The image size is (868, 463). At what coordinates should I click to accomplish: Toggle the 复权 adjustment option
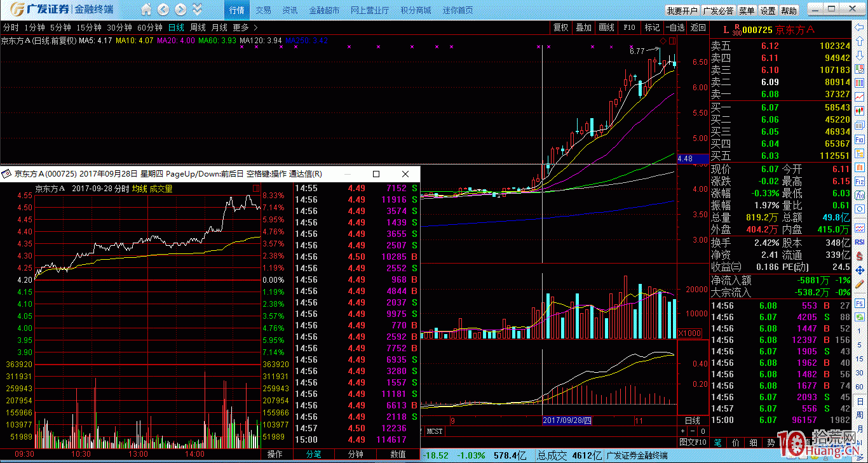click(x=561, y=27)
